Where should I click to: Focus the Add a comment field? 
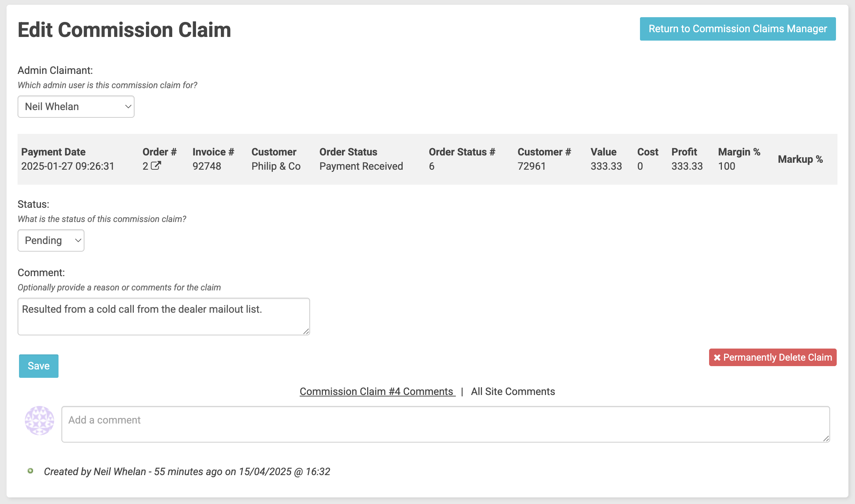[x=445, y=424]
